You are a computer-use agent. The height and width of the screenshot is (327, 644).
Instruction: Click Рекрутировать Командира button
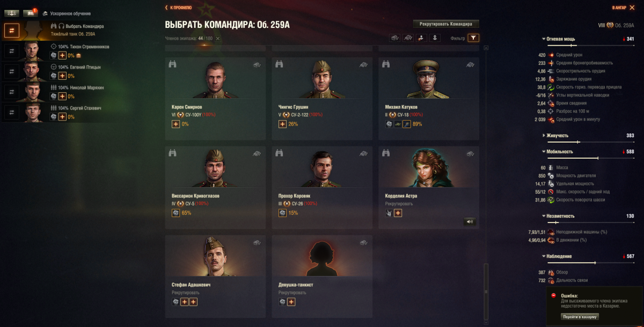click(446, 24)
